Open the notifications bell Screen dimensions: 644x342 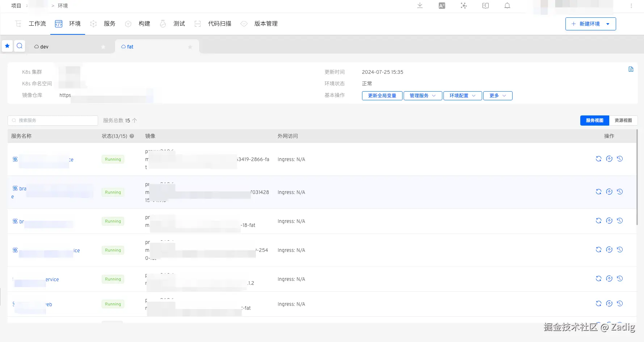508,5
